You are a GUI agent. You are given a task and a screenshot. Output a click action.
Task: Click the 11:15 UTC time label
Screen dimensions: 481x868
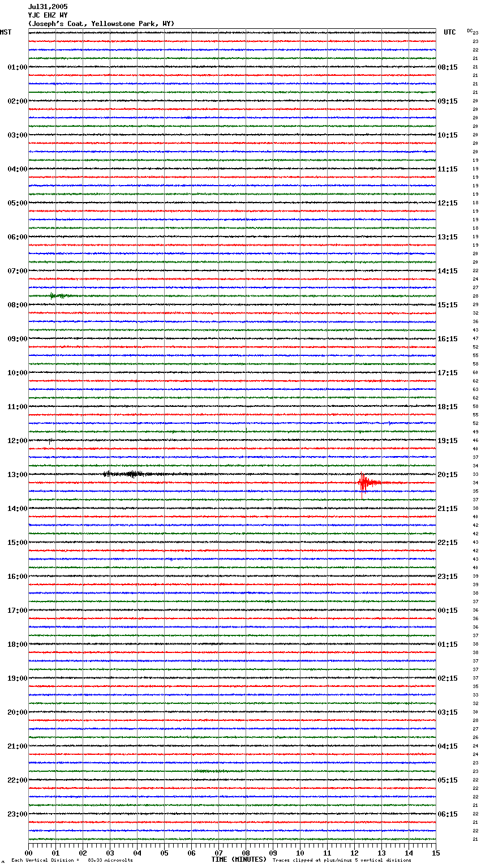pos(448,169)
